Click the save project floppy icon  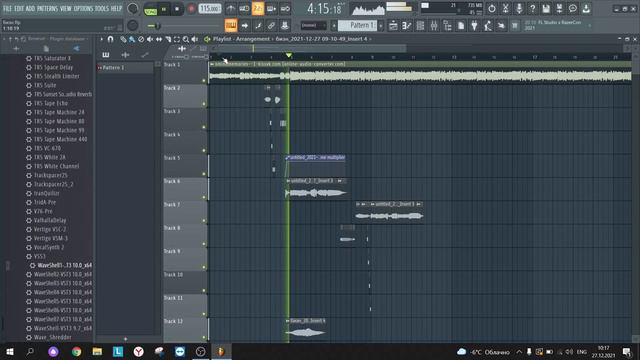click(x=546, y=9)
